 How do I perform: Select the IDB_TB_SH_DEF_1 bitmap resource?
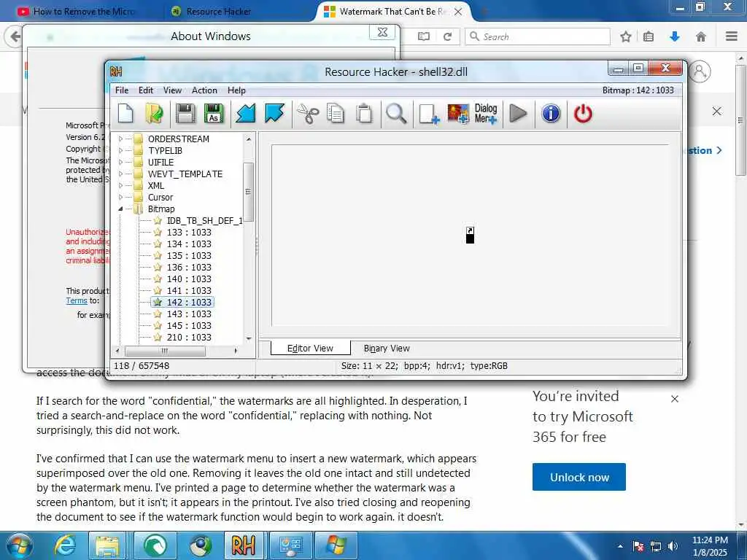(x=204, y=220)
